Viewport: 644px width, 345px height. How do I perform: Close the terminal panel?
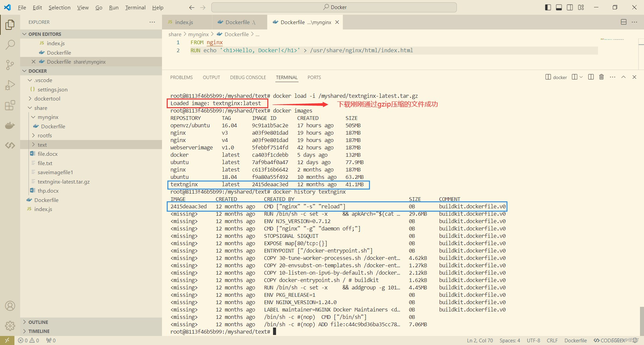[x=634, y=77]
